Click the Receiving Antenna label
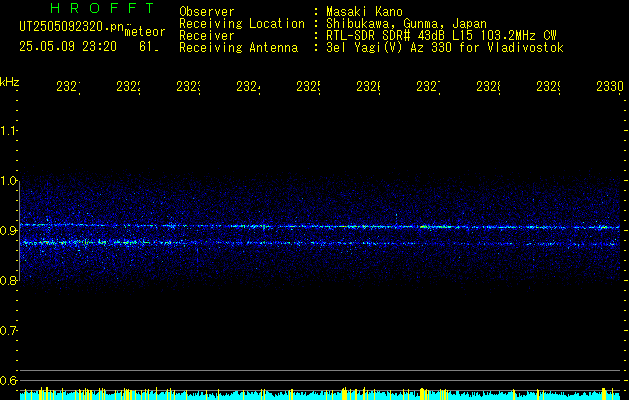The width and height of the screenshot is (629, 400). click(238, 48)
